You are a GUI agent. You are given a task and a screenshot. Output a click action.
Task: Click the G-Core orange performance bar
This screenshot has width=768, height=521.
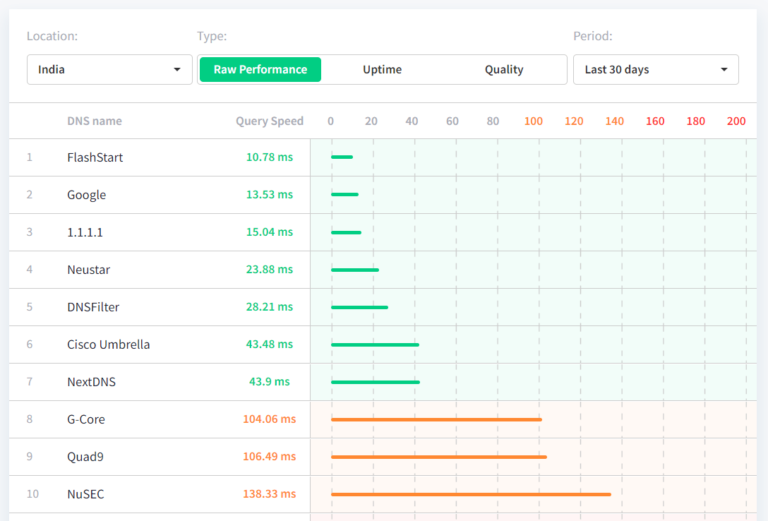click(436, 420)
